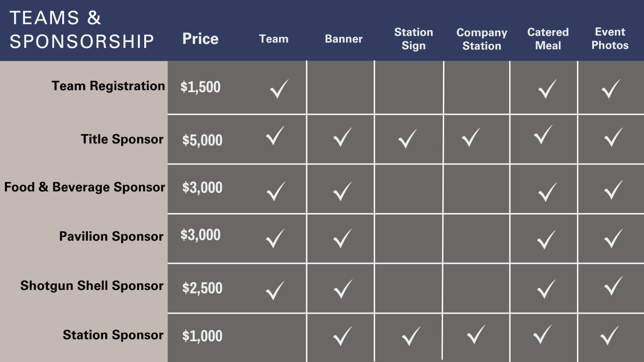
Task: Click Title Sponsor's Company Station checkmark
Action: coord(471,137)
